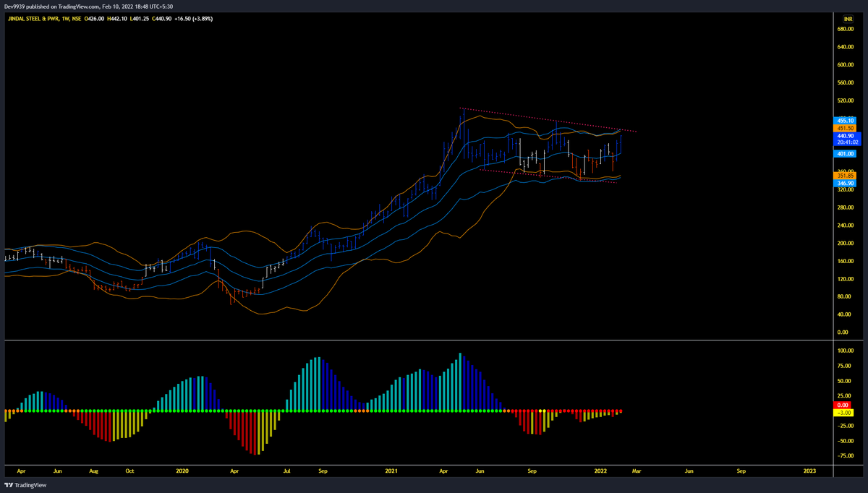This screenshot has height=493, width=868.
Task: Click the 346.90 blue price label
Action: tap(846, 184)
